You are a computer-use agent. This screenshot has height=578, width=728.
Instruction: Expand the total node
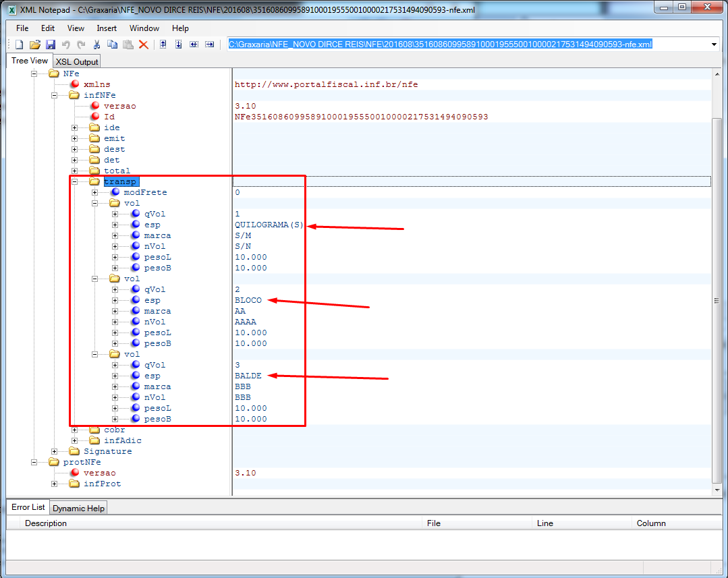pyautogui.click(x=74, y=171)
